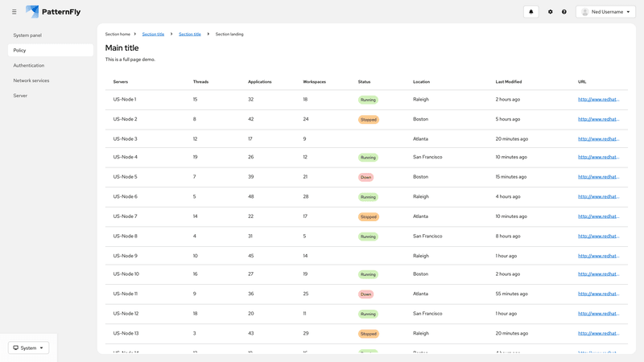The image size is (644, 362).
Task: Click the Workspaces column header
Action: tap(315, 82)
